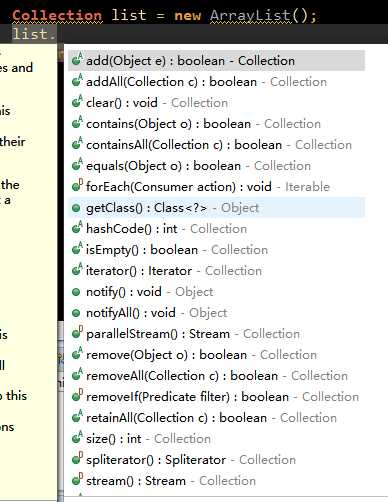Click the icon beside retainAll
388x502 pixels.
click(x=77, y=416)
